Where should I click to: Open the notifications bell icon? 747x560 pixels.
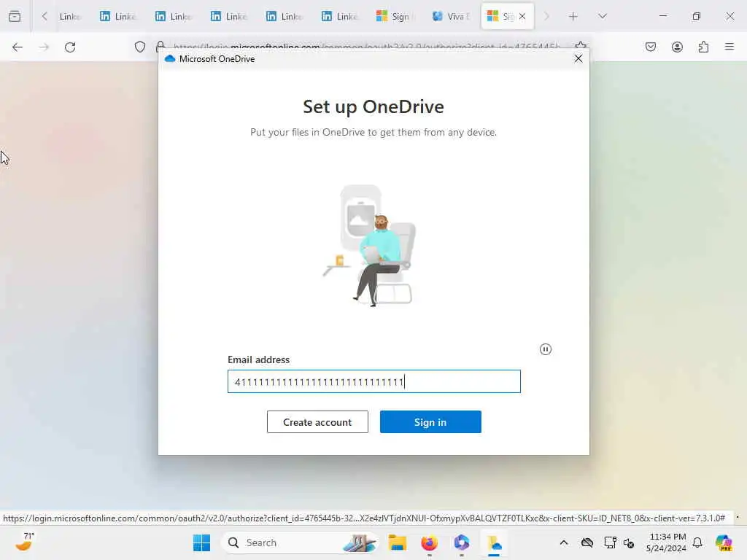[697, 542]
